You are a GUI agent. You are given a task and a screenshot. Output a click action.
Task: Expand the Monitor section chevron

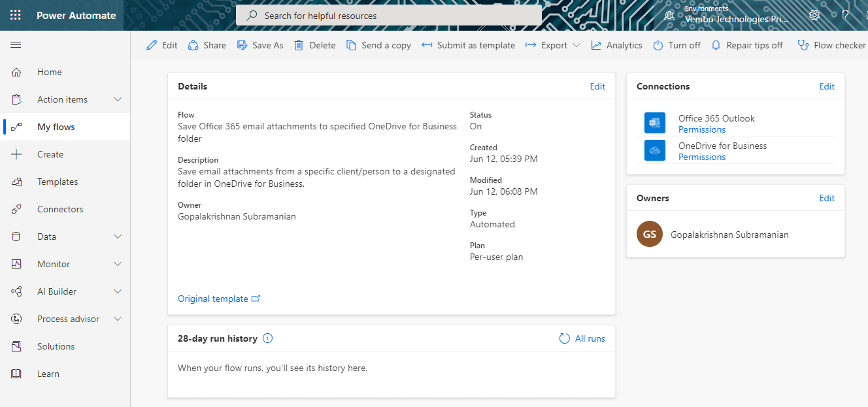118,264
